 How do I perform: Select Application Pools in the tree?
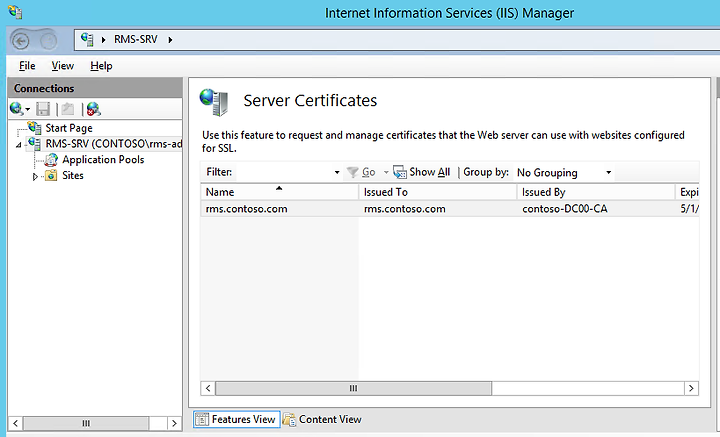pos(103,160)
